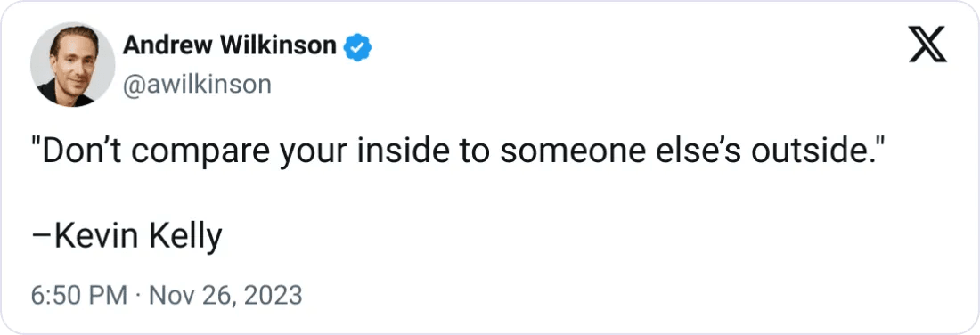Select the Nov 26, 2023 date

(225, 294)
